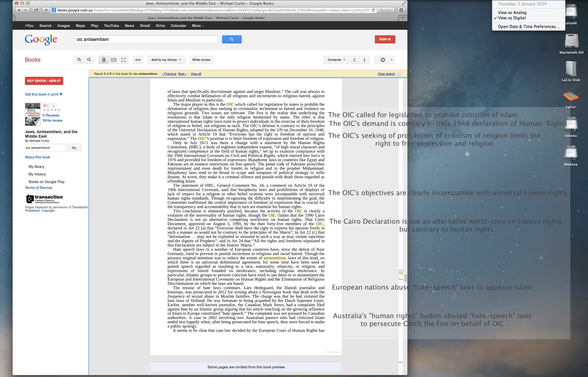
Task: Click the Google logo
Action: pos(41,40)
